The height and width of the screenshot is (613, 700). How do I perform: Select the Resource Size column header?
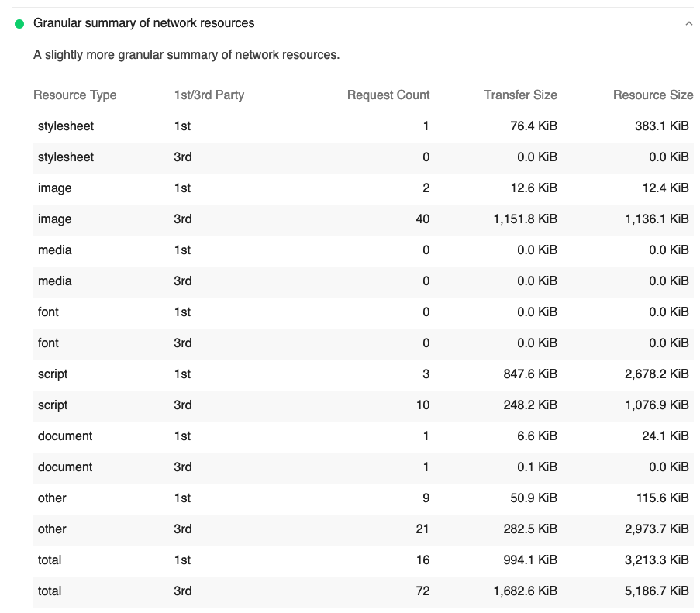(653, 95)
